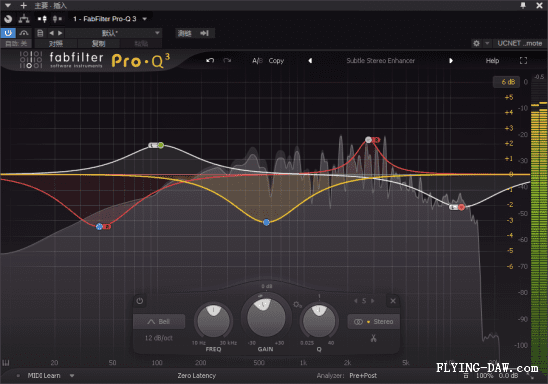
Task: Click the Stereo placement button
Action: click(374, 321)
